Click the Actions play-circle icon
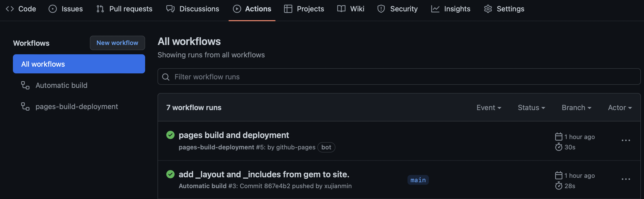This screenshot has height=199, width=644. pos(237,9)
